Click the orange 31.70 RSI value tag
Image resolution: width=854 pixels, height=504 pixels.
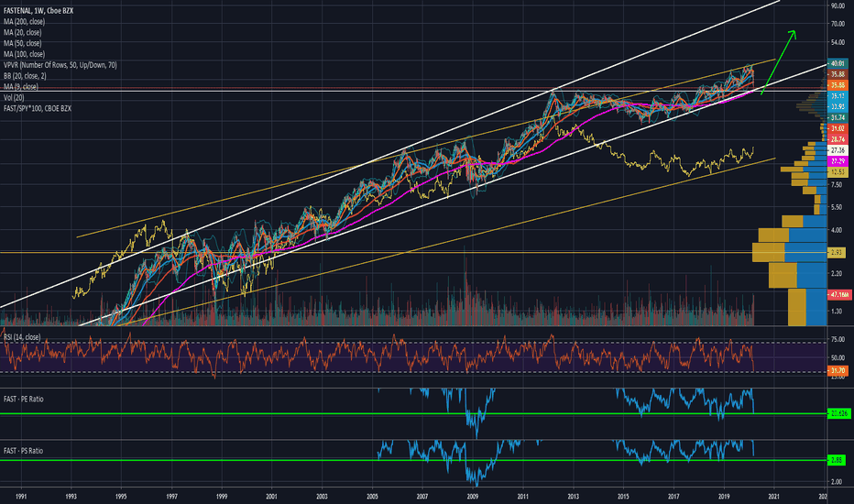838,370
